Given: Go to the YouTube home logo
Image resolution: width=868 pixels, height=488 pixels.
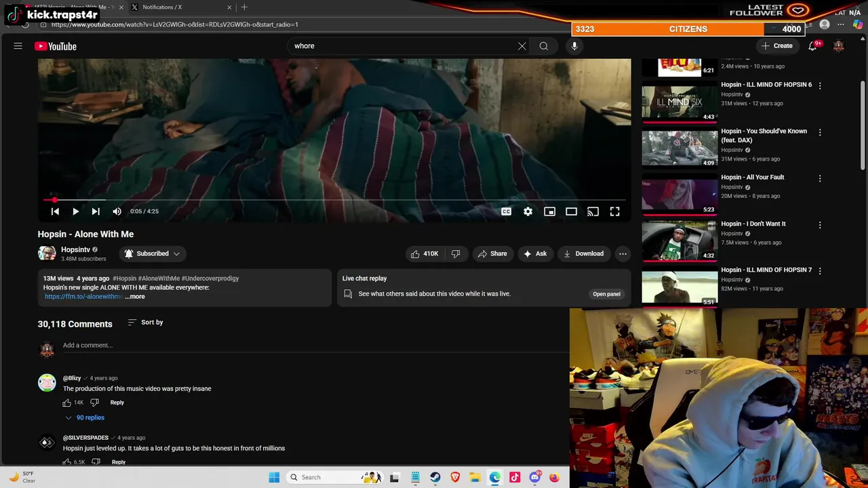Looking at the screenshot, I should (56, 46).
